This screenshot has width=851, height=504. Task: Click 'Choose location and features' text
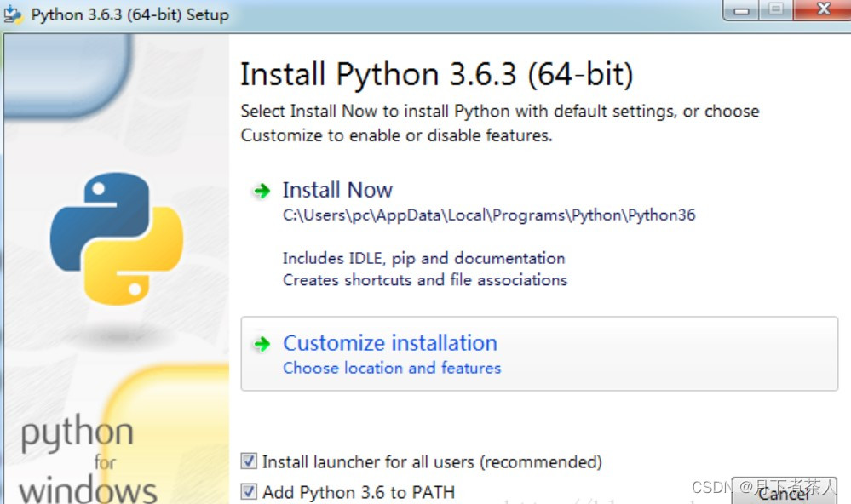(x=392, y=368)
